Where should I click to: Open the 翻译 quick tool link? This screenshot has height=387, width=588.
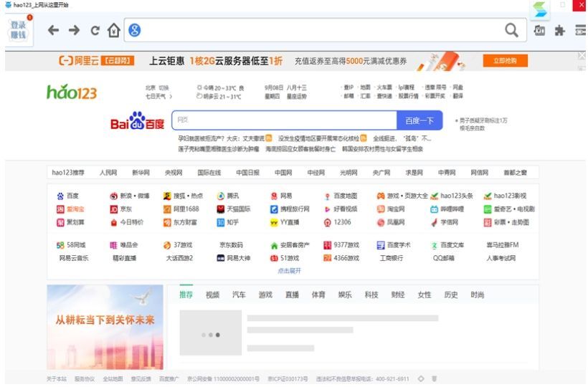(457, 96)
